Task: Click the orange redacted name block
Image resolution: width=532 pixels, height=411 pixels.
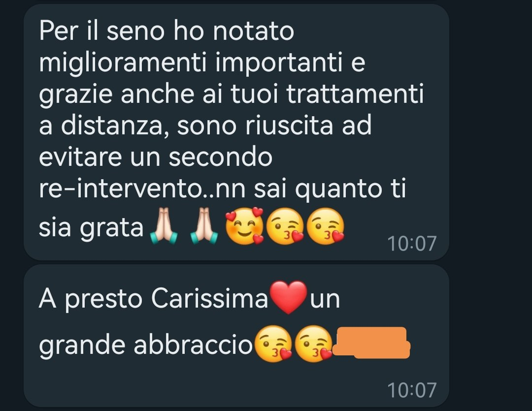Action: click(x=371, y=343)
